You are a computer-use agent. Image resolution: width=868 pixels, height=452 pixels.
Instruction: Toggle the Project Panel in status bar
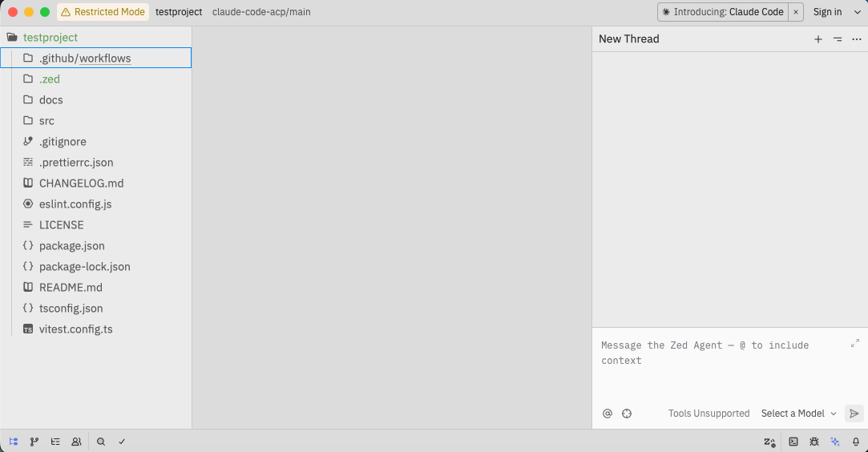pyautogui.click(x=14, y=442)
